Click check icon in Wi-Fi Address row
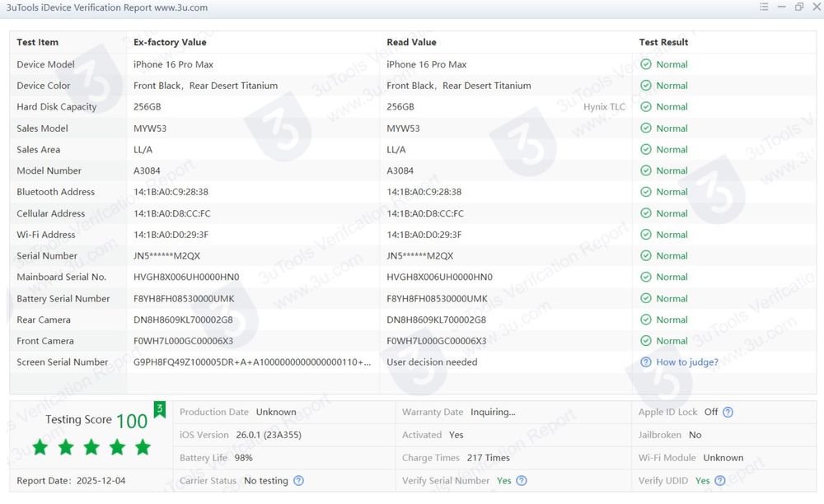824x504 pixels. click(x=646, y=234)
